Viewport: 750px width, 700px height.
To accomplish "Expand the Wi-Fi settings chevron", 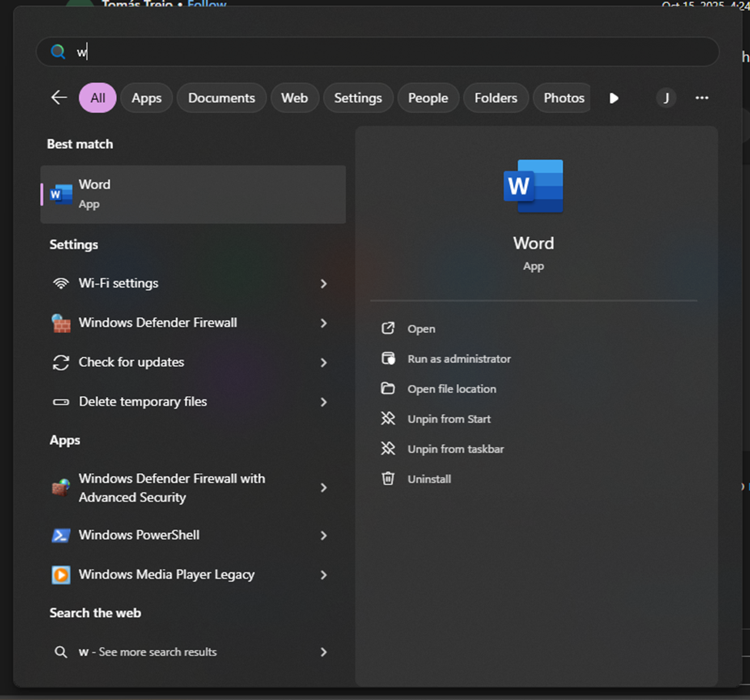I will coord(323,283).
